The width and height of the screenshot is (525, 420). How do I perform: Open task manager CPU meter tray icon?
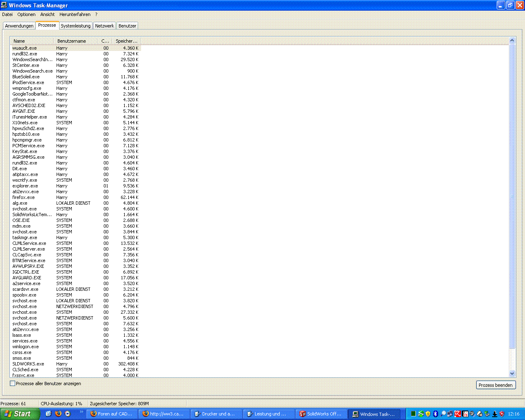(413, 414)
